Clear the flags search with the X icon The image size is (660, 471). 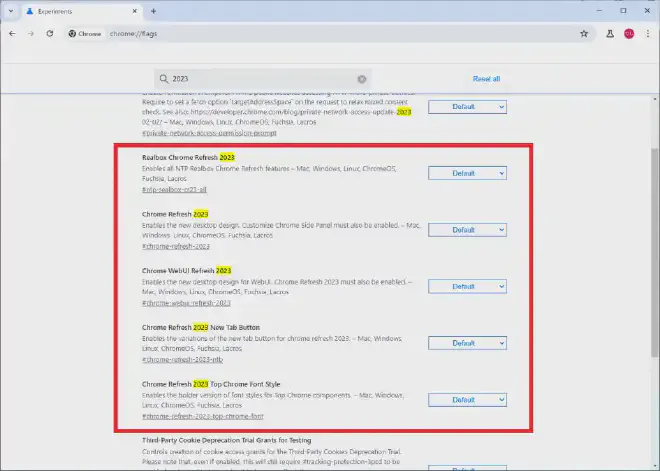[362, 79]
